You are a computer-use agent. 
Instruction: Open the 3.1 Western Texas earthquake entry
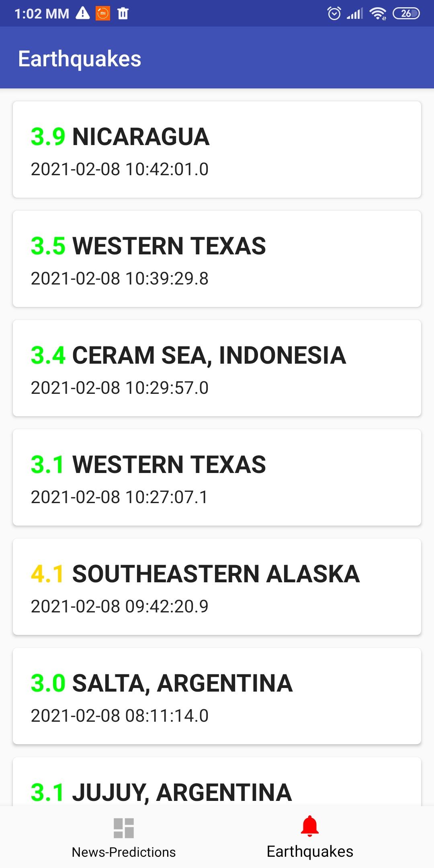(217, 477)
